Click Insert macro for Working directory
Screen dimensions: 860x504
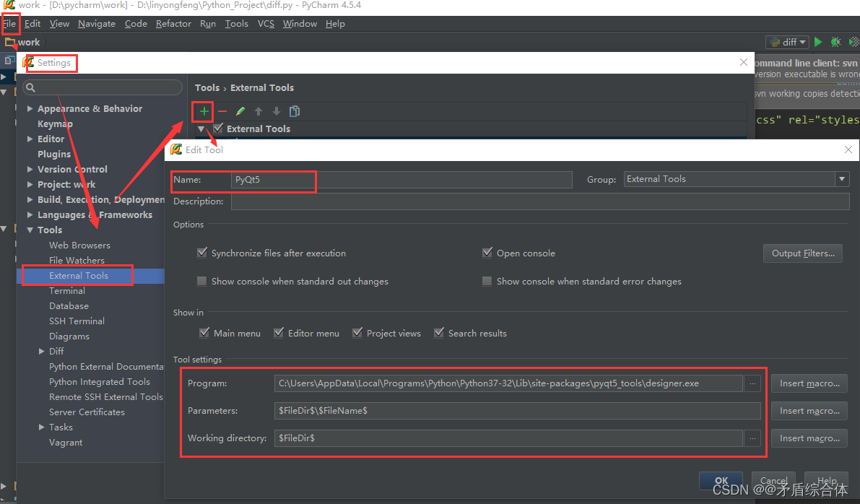coord(809,438)
